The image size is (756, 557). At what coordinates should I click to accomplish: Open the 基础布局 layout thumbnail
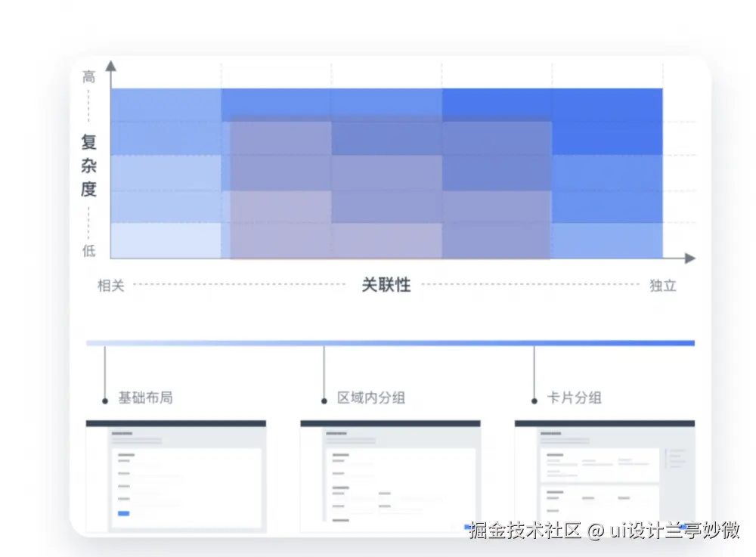pos(176,477)
